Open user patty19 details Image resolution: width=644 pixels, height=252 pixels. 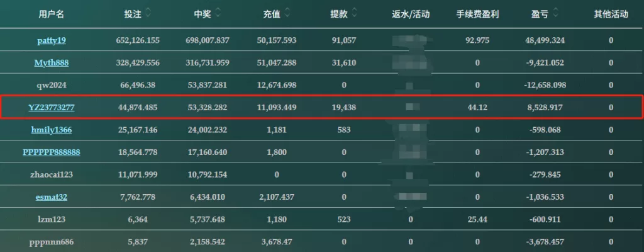(x=52, y=40)
